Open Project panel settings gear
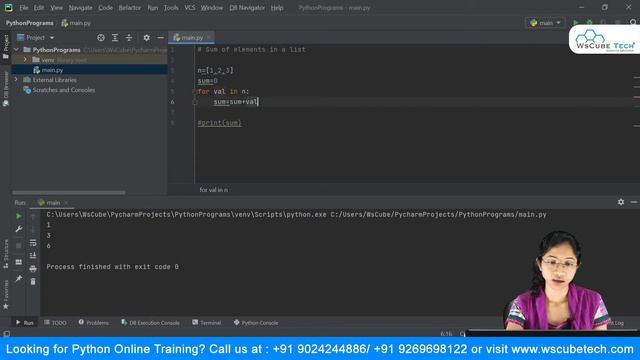Screen dimensions: 640x360 click(147, 38)
